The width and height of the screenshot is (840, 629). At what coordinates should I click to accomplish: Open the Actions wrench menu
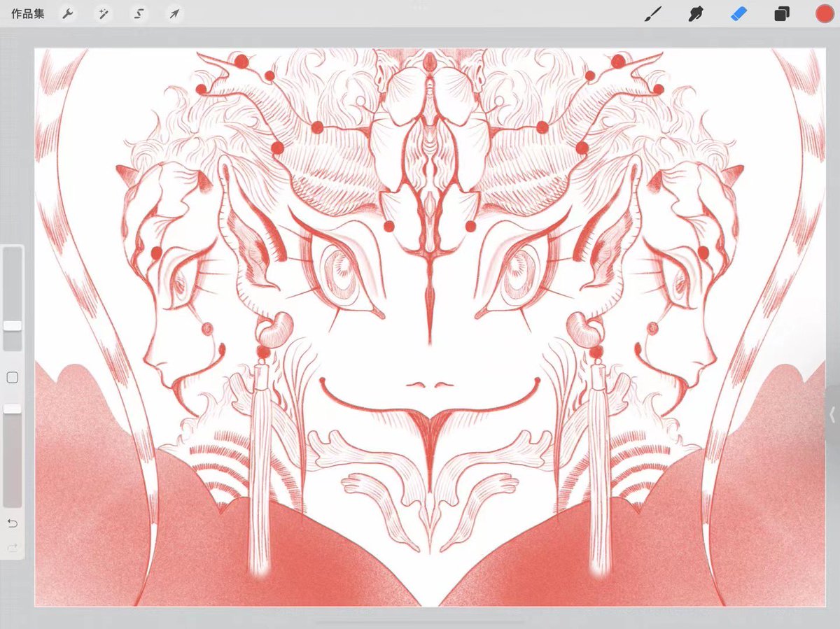(68, 14)
